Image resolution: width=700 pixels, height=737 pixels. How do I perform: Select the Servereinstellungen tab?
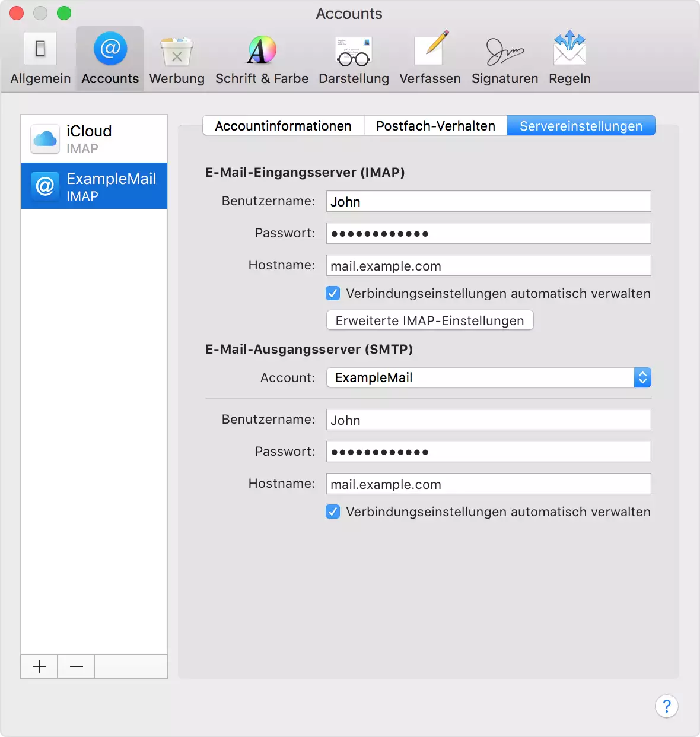tap(581, 126)
